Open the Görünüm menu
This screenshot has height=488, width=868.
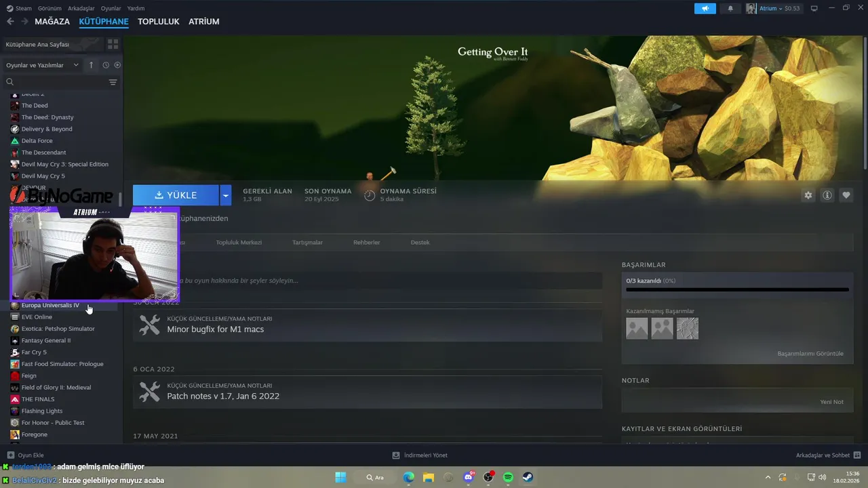point(50,8)
